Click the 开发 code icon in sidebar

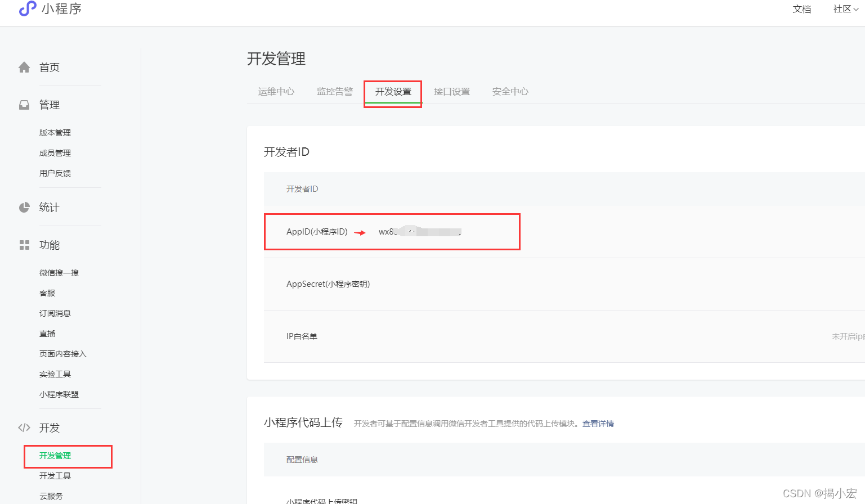tap(24, 427)
